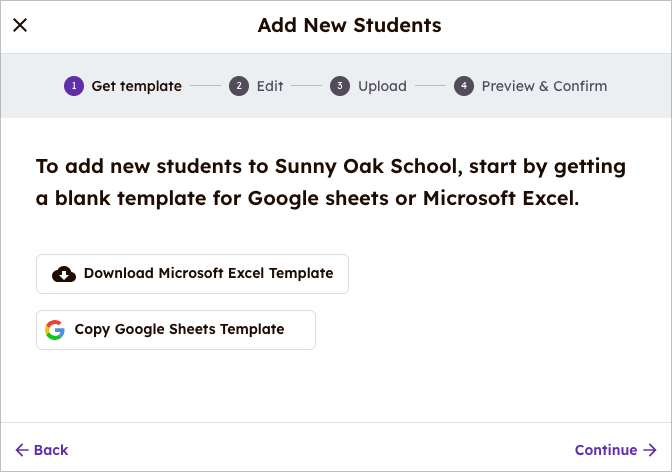Viewport: 672px width, 472px height.
Task: Go to the Get template step label
Action: [136, 86]
